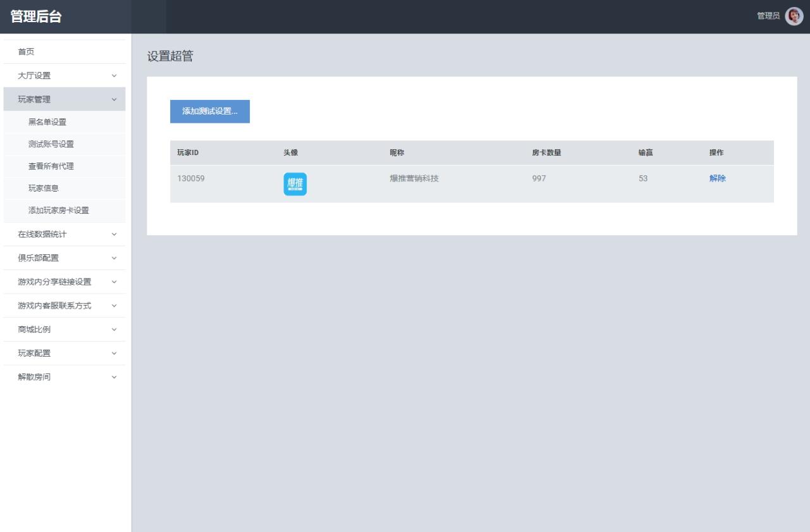Click the 爆推 player avatar thumbnail
810x532 pixels.
tap(295, 183)
